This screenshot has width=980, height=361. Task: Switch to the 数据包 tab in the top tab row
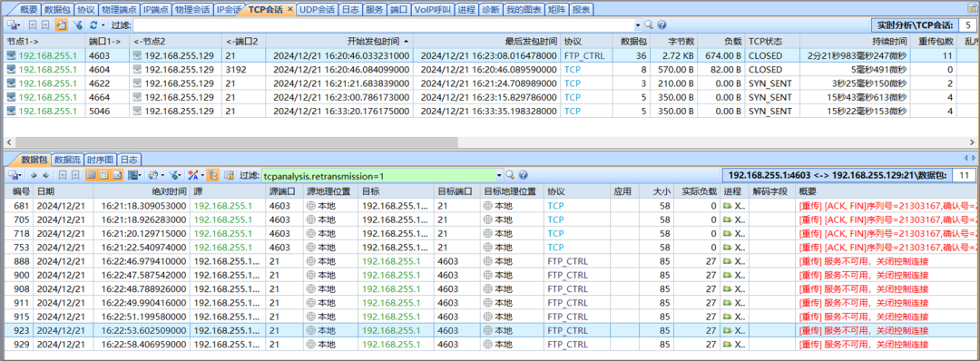[x=58, y=9]
